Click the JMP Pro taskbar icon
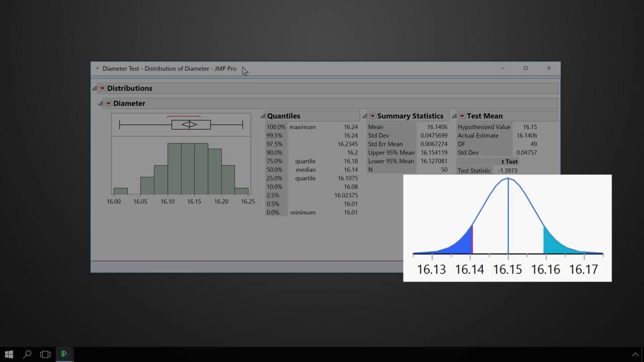The height and width of the screenshot is (362, 644). [64, 354]
